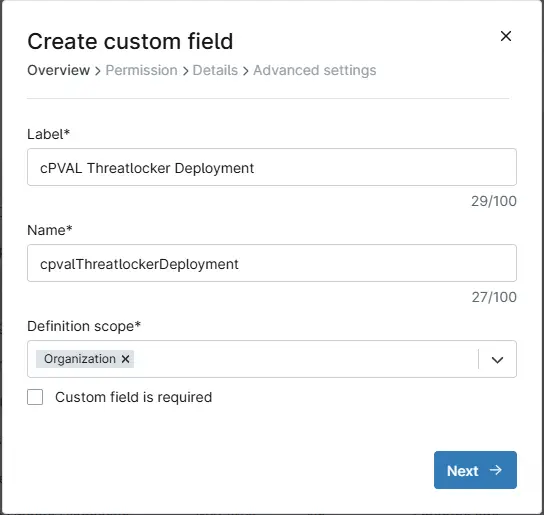Enable the Custom field is required checkbox

35,397
